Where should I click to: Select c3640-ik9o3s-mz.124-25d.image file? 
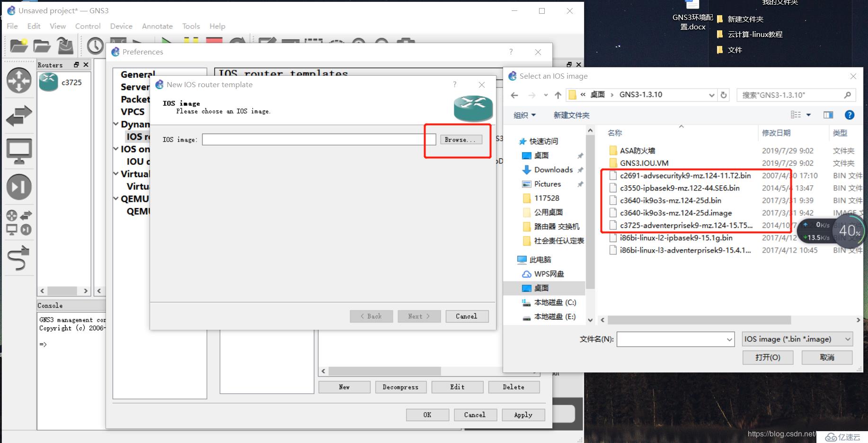(676, 213)
